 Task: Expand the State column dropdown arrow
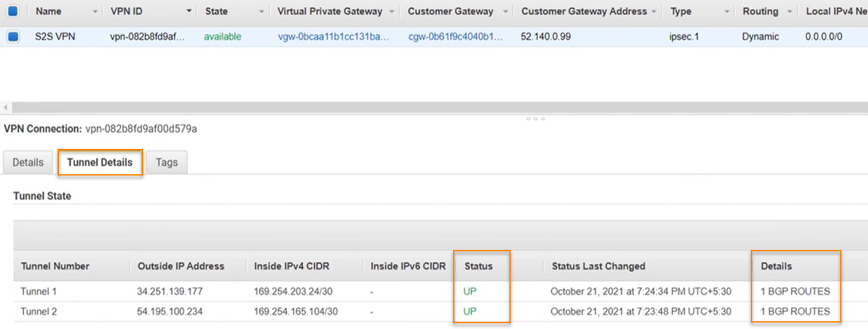[262, 12]
